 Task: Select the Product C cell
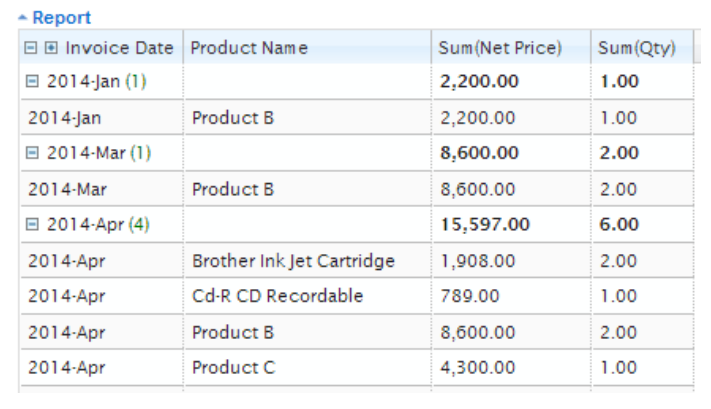(233, 367)
